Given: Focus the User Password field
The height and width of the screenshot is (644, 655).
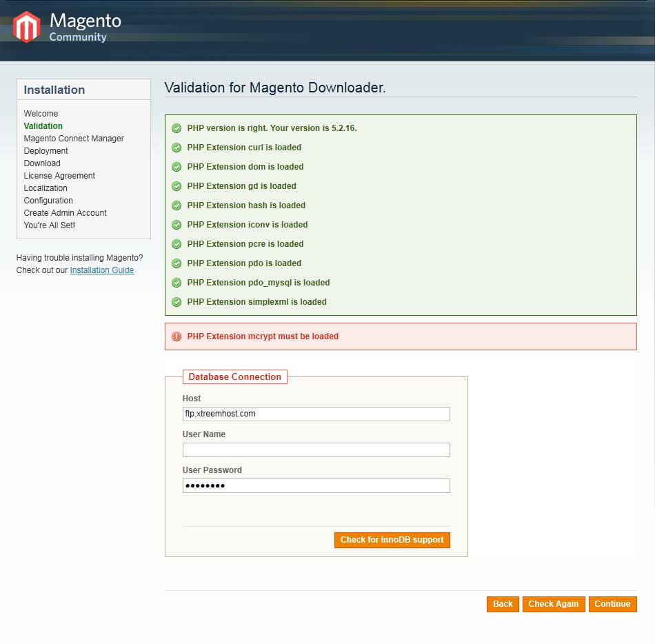Looking at the screenshot, I should point(316,485).
